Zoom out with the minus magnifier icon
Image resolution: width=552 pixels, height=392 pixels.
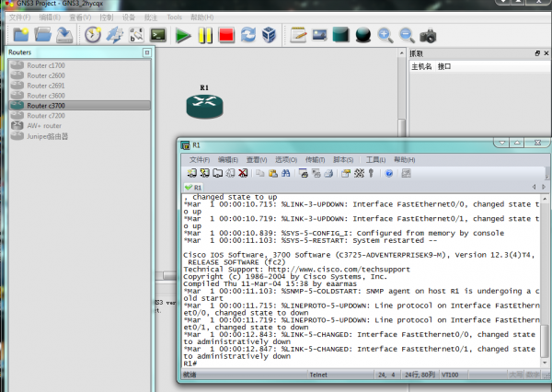point(407,35)
